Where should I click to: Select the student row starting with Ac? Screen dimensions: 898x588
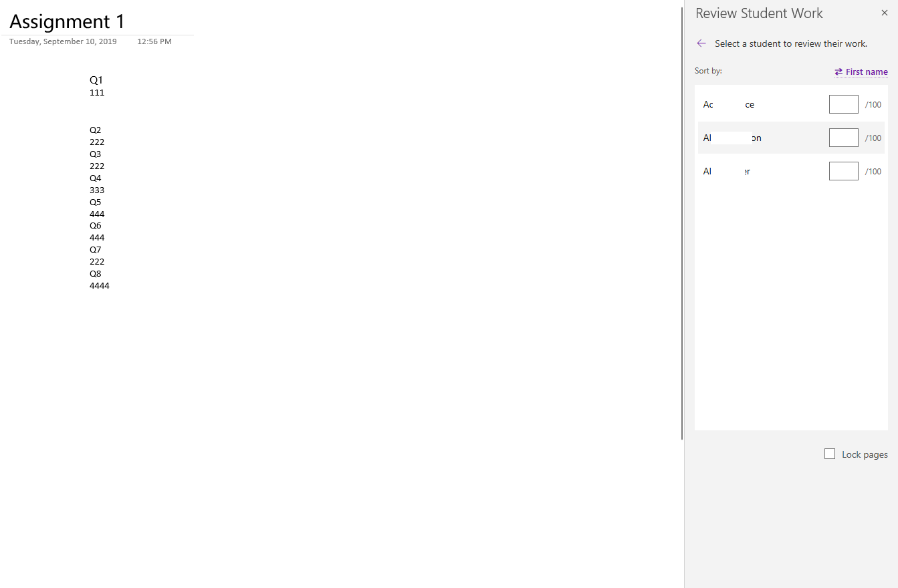point(792,104)
